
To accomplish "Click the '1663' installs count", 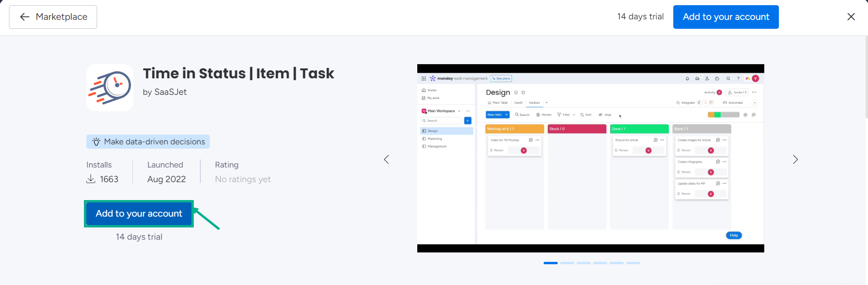I will tap(109, 179).
